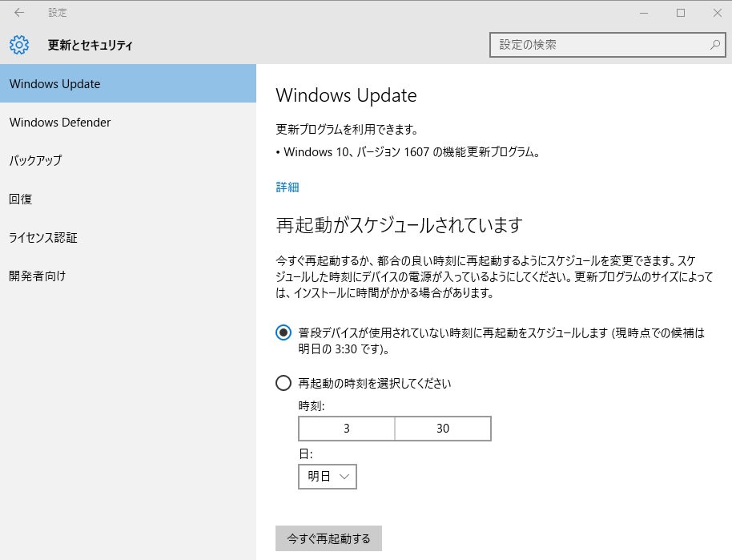Viewport: 732px width, 560px height.
Task: Click the hour field showing 3
Action: tap(347, 429)
